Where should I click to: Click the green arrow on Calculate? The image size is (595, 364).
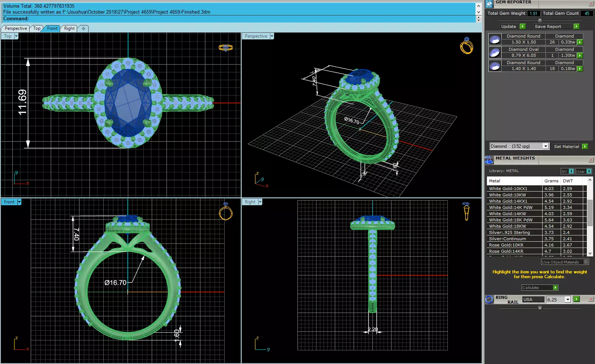tap(555, 288)
